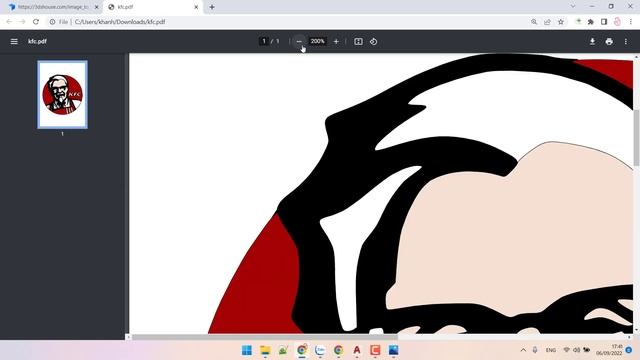Zoom in with the plus button

pyautogui.click(x=336, y=41)
